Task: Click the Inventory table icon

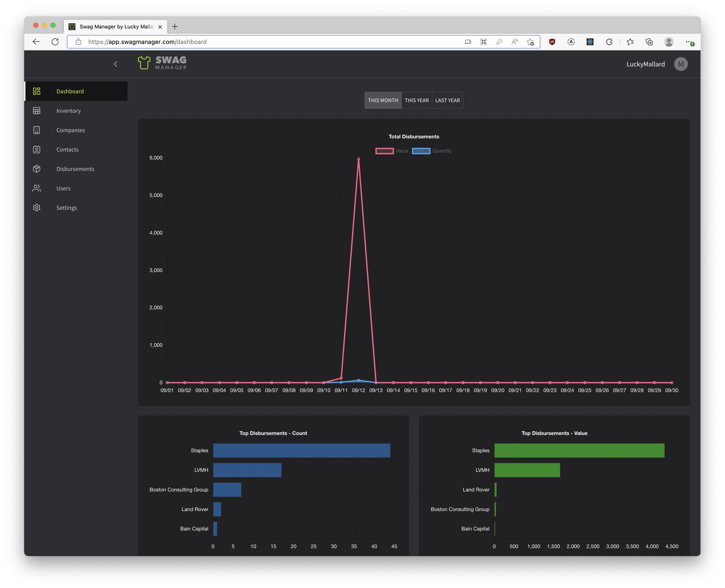Action: pyautogui.click(x=37, y=111)
